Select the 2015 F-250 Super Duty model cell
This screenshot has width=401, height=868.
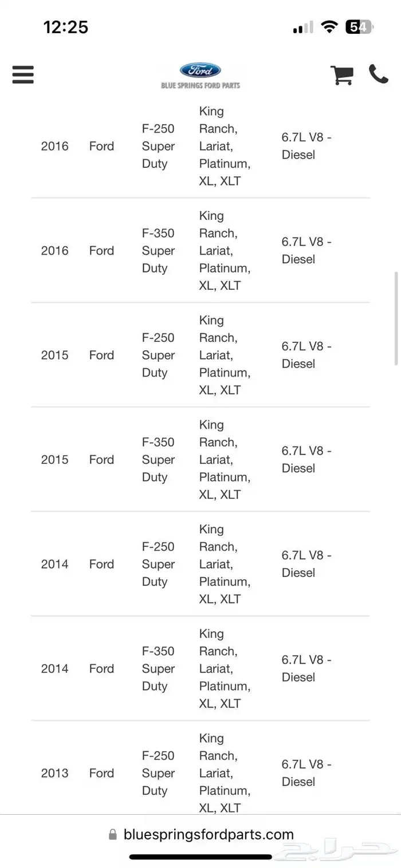click(x=158, y=355)
